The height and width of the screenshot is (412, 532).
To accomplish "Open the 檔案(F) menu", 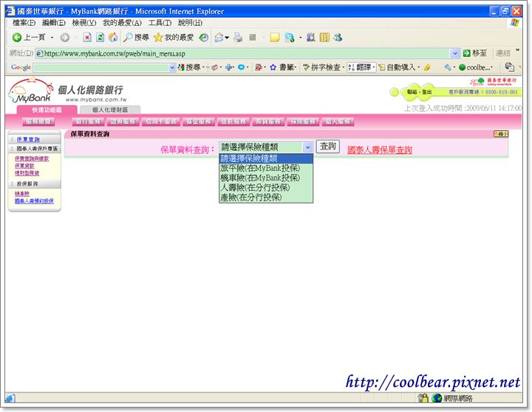I will coord(24,23).
